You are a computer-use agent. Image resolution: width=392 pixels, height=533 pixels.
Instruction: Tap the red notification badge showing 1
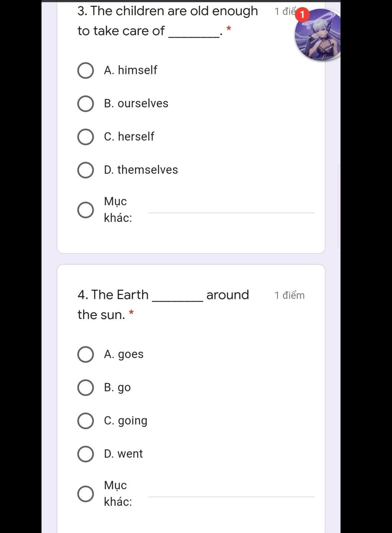coord(302,15)
